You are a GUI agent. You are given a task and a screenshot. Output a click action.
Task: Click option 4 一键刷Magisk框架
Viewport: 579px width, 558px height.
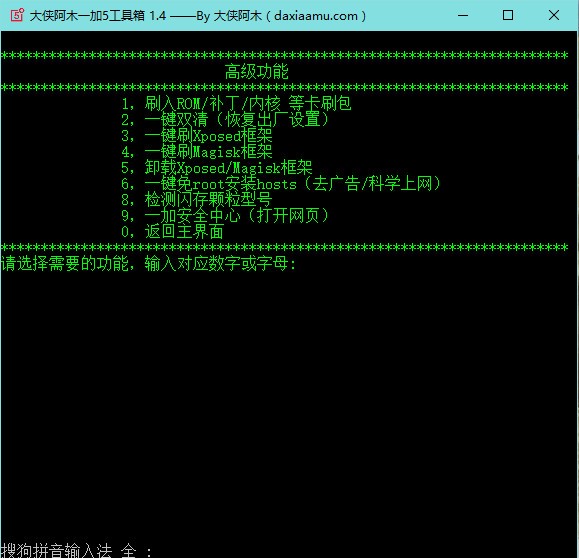pos(197,151)
